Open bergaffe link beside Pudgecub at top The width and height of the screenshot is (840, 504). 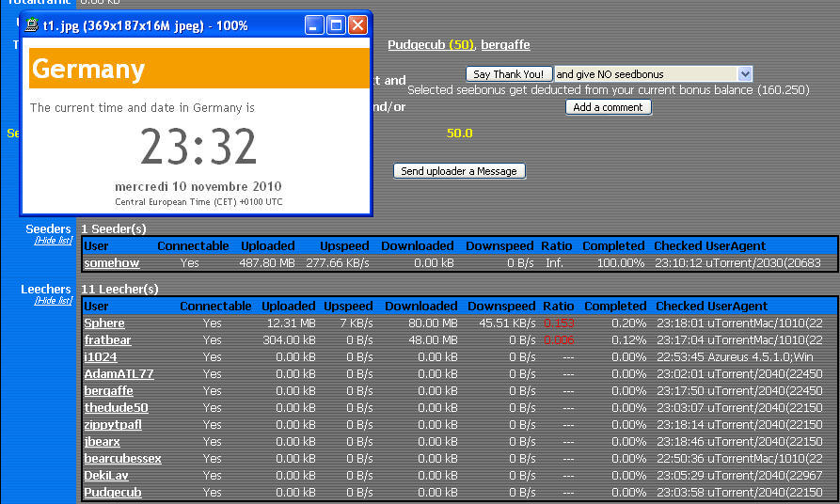507,44
